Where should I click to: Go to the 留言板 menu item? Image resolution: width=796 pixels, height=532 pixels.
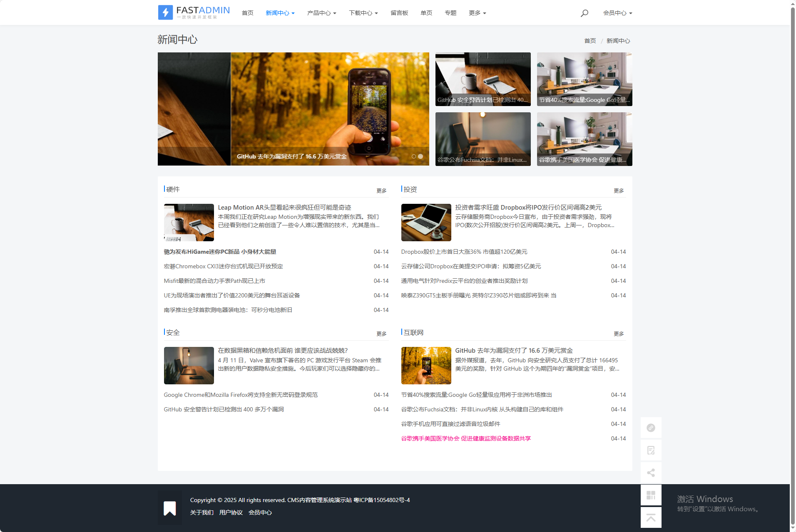(399, 13)
